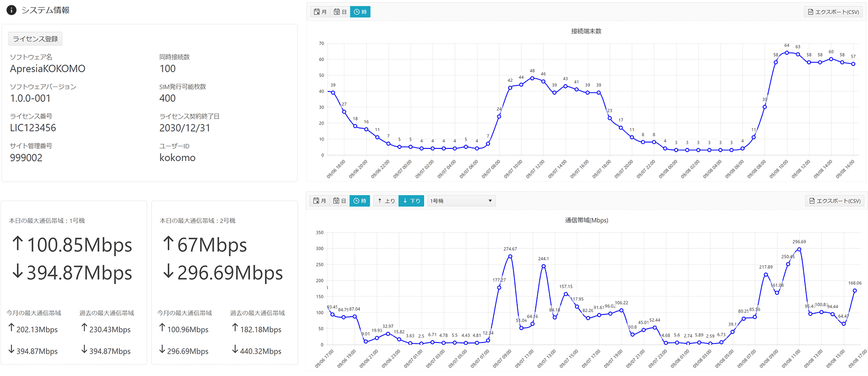Click the 通信帯域(Mbps) chart title
868x376 pixels.
(x=586, y=220)
